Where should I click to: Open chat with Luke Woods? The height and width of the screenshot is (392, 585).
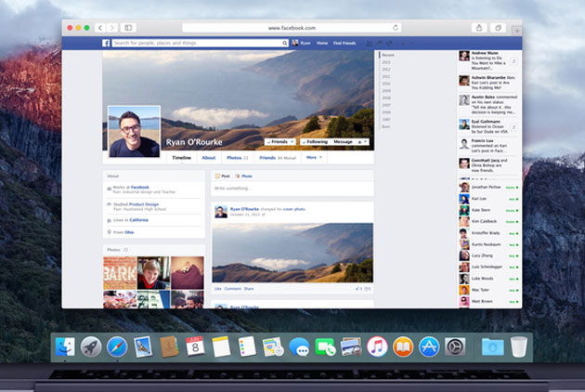click(x=489, y=279)
